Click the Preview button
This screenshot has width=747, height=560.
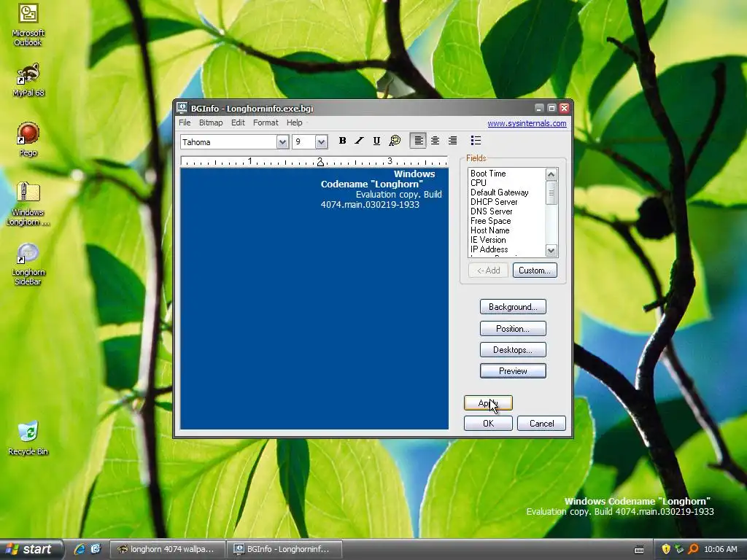tap(513, 371)
